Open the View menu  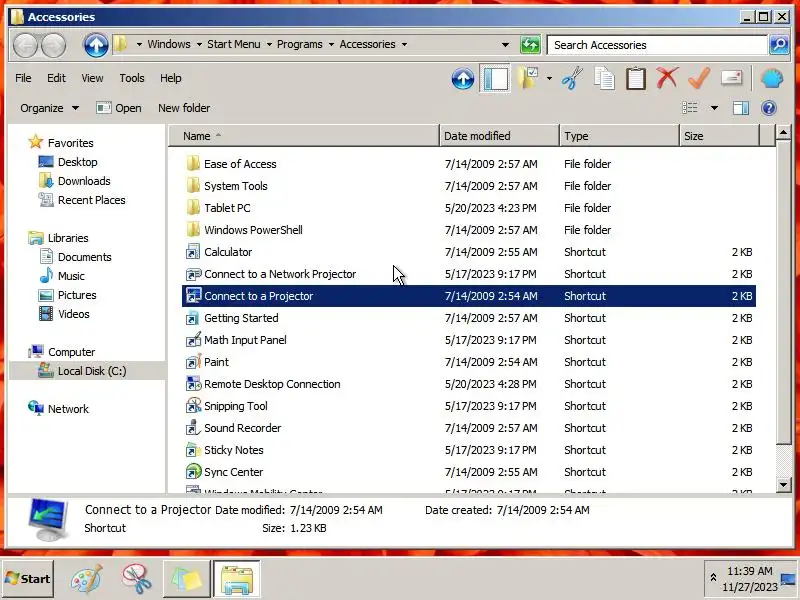[92, 78]
